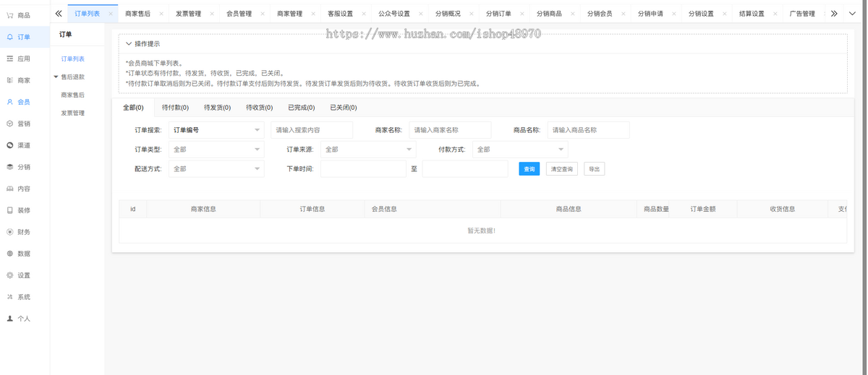Click the 收货信息 column header
This screenshot has height=375, width=868.
(783, 210)
